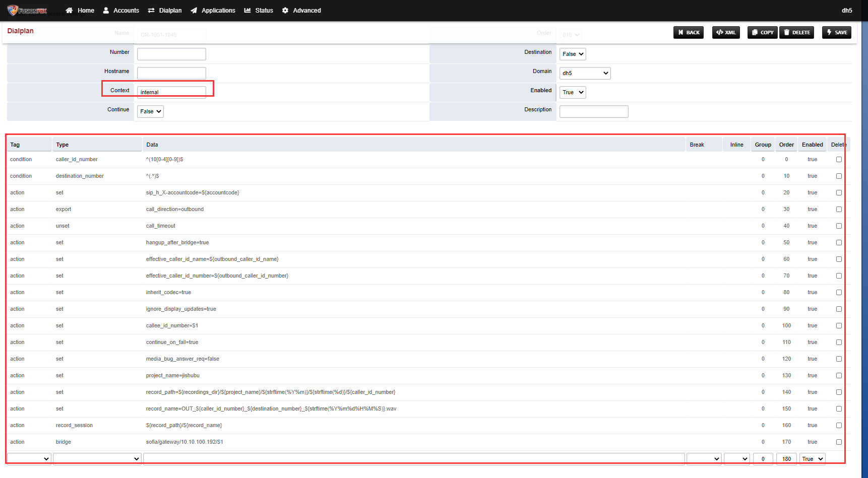Focus the new row Order field showing 180
Viewport: 868px width, 478px height.
tap(786, 458)
